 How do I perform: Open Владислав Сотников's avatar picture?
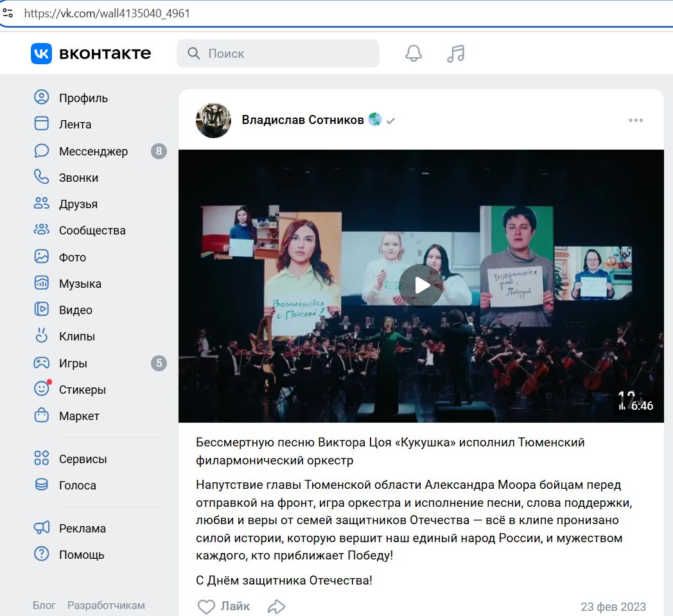213,120
